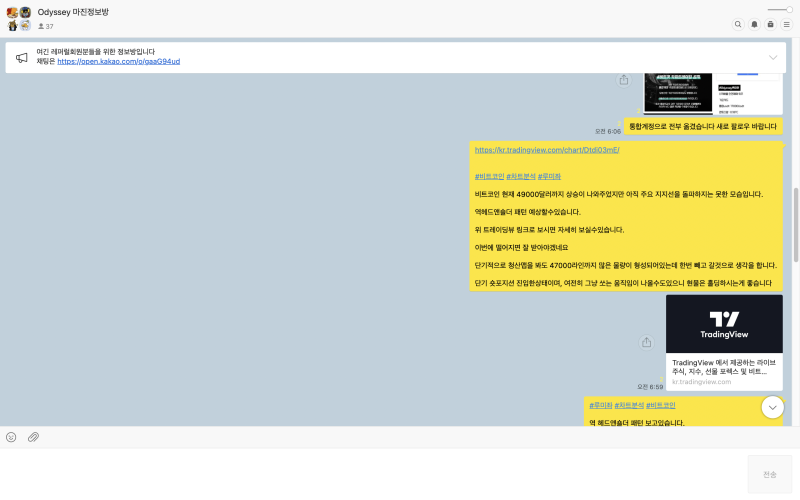Open the dark image thumbnail at top
The image size is (800, 500).
[678, 92]
